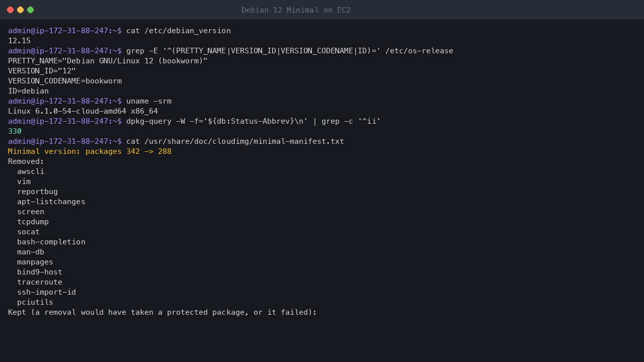Image resolution: width=644 pixels, height=362 pixels.
Task: Select the 'ID=debian' line
Action: (28, 91)
